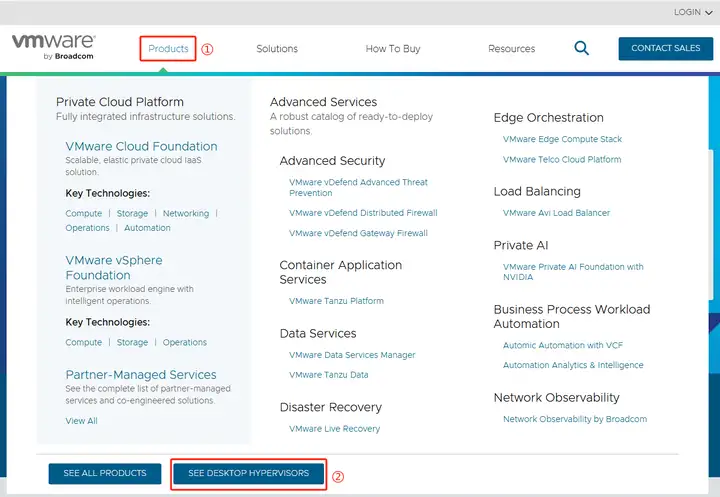Open Automation Analytics & Intelligence link

573,365
